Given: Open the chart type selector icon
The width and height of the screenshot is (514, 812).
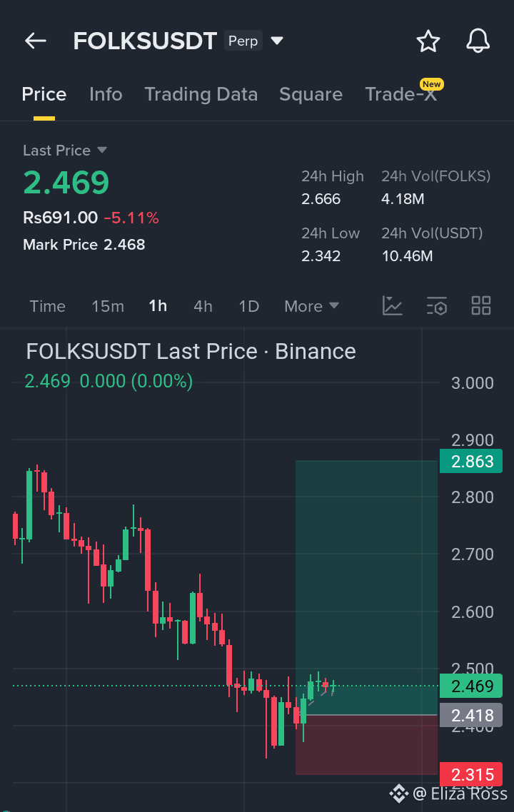Looking at the screenshot, I should (392, 305).
